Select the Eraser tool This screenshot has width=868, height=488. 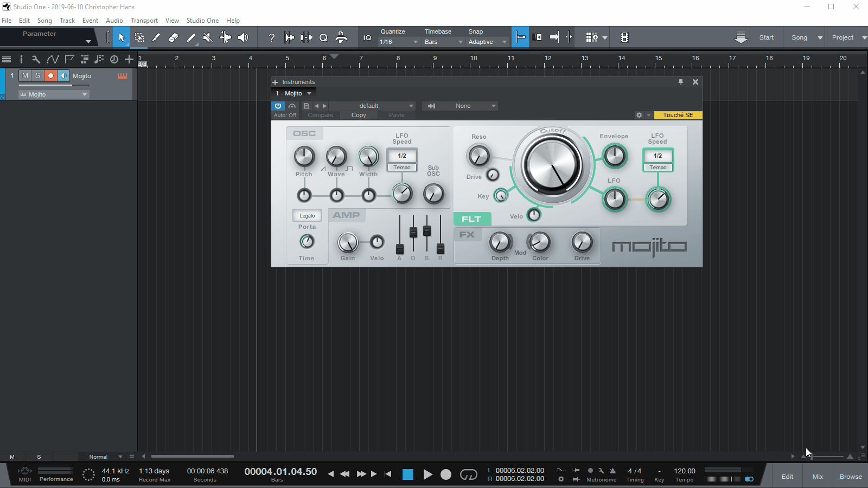[x=173, y=37]
